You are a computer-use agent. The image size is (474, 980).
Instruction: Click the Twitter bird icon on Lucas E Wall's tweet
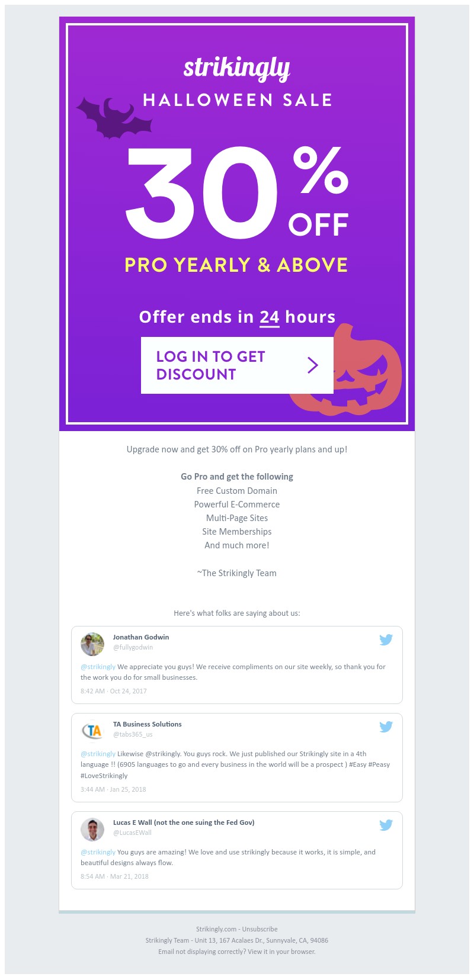[386, 825]
